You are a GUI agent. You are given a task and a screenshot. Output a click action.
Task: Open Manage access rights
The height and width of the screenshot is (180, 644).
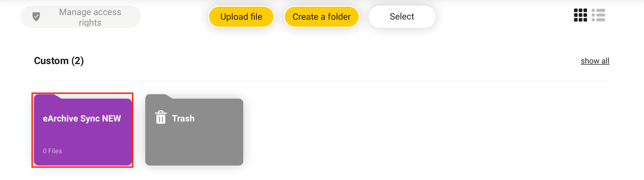tap(81, 17)
